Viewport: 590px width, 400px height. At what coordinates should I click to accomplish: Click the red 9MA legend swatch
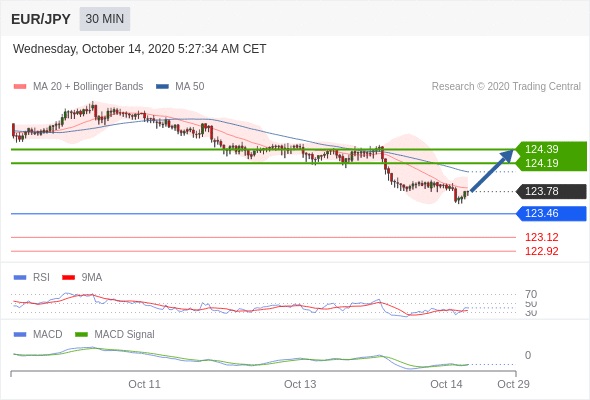pos(68,278)
